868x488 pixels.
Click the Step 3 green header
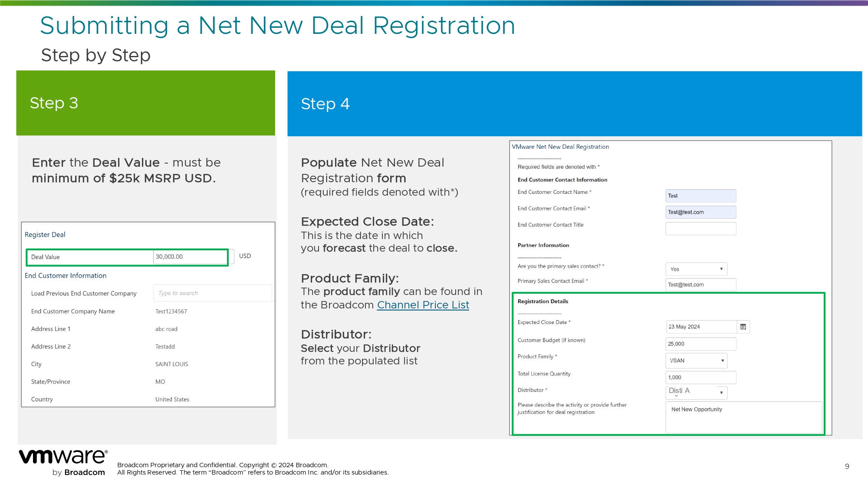pyautogui.click(x=145, y=103)
